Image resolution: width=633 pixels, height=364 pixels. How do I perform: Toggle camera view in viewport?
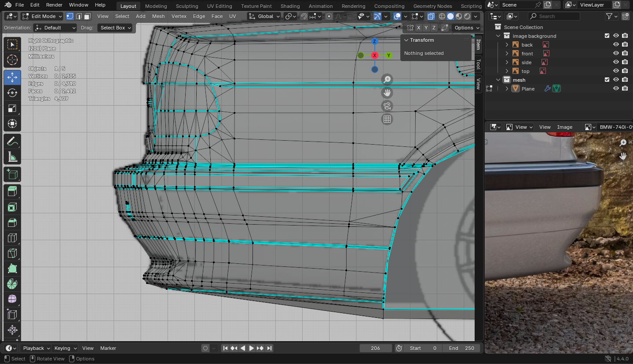[x=387, y=106]
